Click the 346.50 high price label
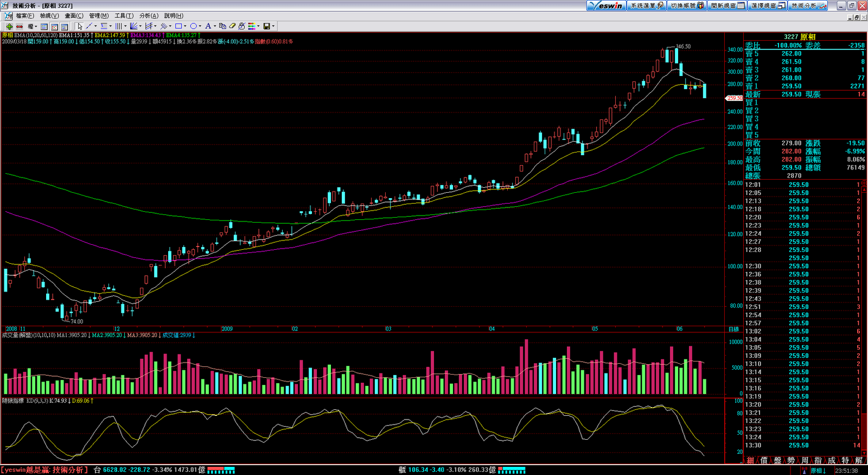This screenshot has height=475, width=868. click(x=684, y=47)
